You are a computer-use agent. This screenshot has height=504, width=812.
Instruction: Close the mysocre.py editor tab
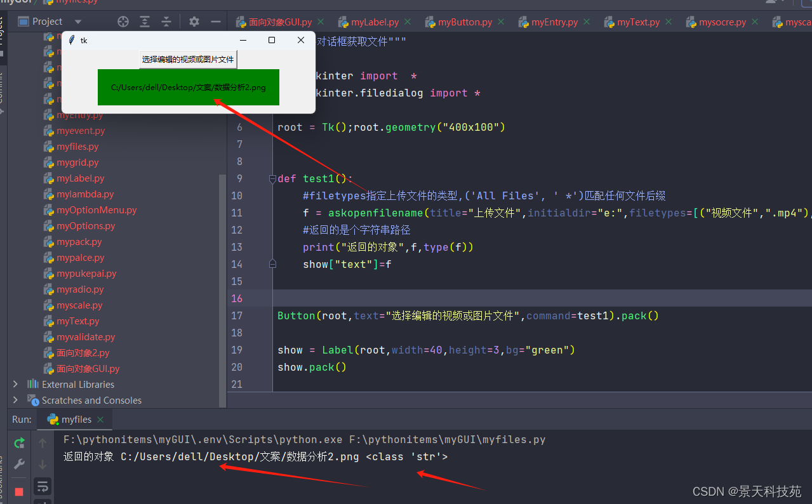tap(755, 22)
